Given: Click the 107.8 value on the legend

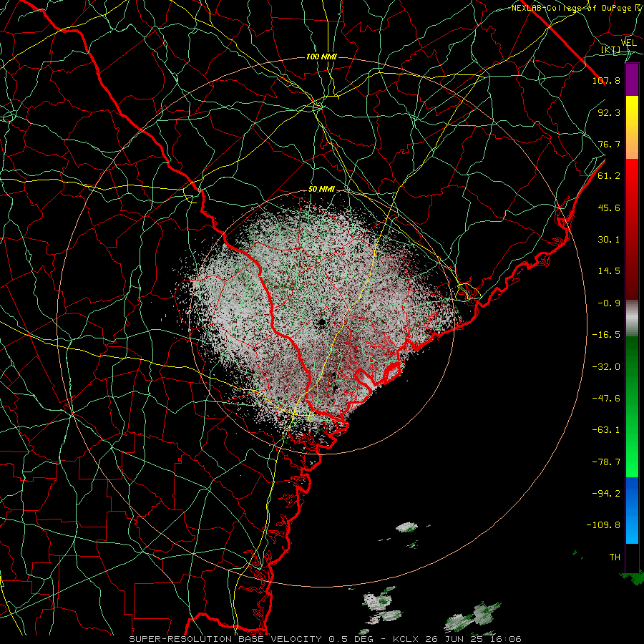Looking at the screenshot, I should (x=606, y=80).
